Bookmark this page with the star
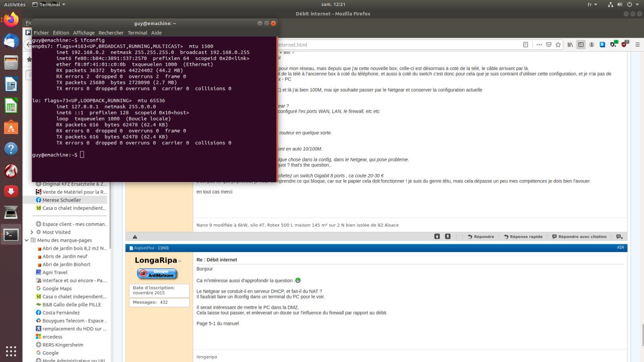This screenshot has height=362, width=644. coord(558,45)
